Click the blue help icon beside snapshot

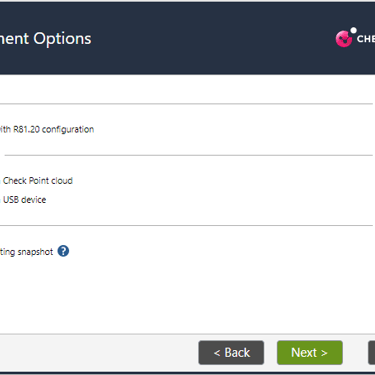[x=63, y=251]
